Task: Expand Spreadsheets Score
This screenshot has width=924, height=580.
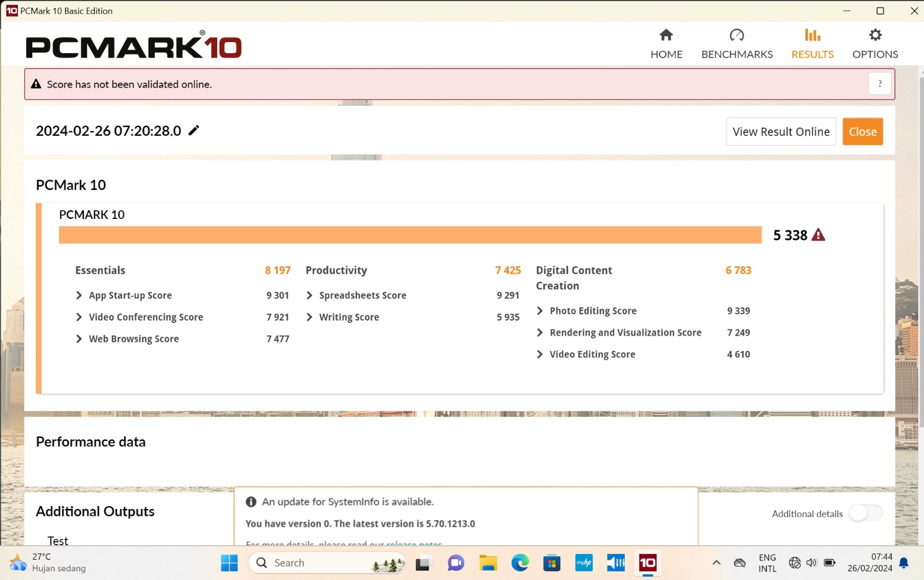Action: [x=310, y=295]
